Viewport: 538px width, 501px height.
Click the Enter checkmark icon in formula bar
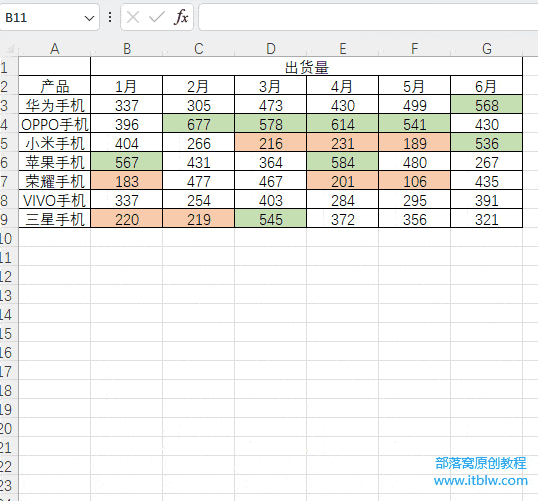point(157,17)
